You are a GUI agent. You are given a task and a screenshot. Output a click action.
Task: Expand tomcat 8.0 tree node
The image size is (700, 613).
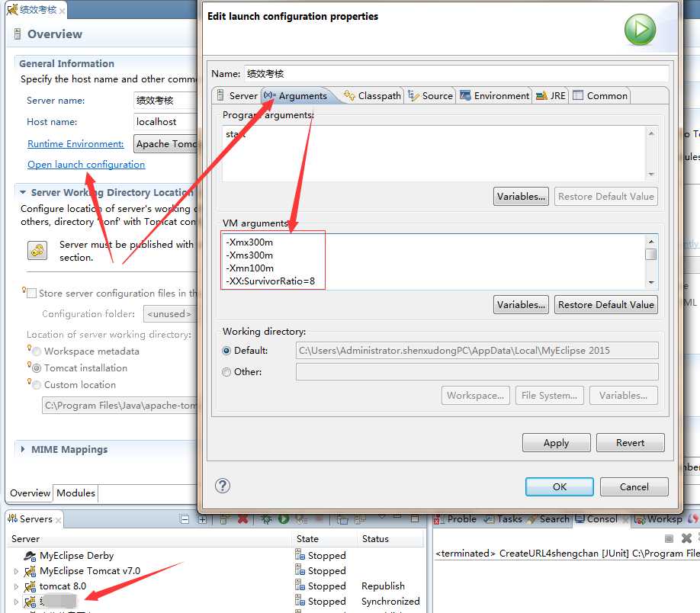tap(17, 586)
